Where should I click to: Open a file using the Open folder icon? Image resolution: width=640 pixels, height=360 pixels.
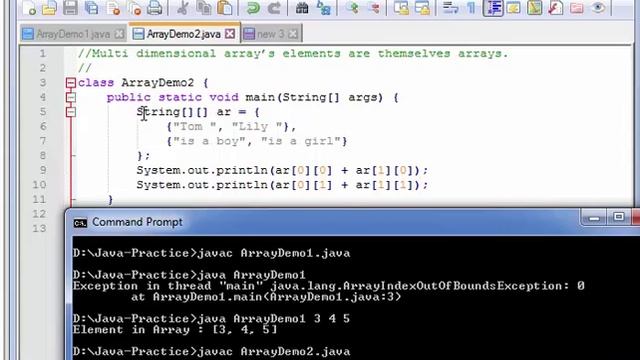[x=49, y=7]
